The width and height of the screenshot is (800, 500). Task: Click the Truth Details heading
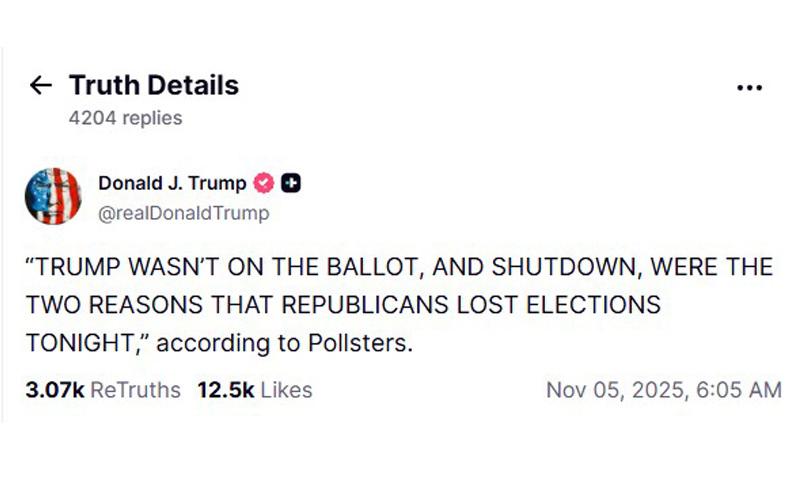[x=154, y=85]
